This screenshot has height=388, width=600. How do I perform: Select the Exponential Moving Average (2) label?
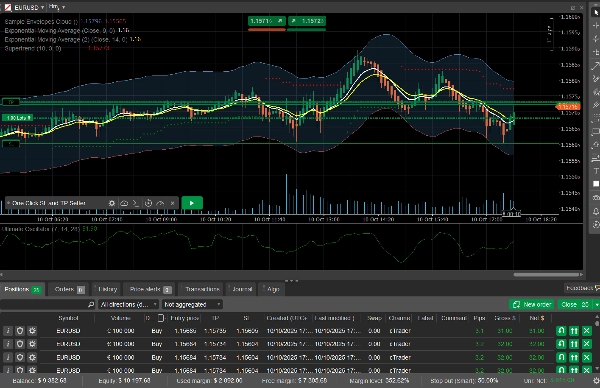[66, 39]
